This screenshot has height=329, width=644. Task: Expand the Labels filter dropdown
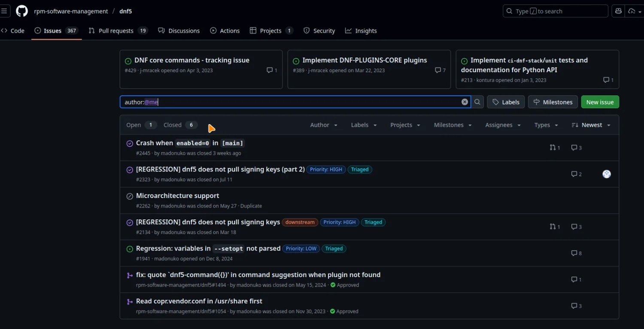coord(364,125)
